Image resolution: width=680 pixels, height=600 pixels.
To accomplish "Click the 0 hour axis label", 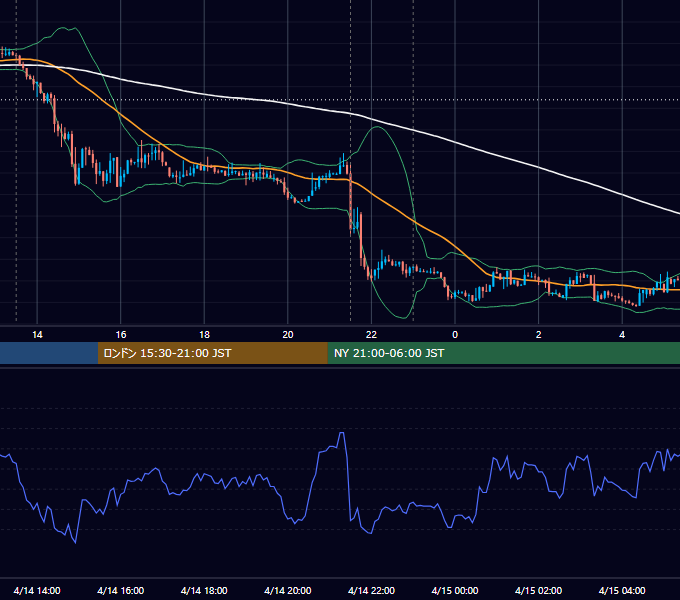I will pyautogui.click(x=455, y=335).
